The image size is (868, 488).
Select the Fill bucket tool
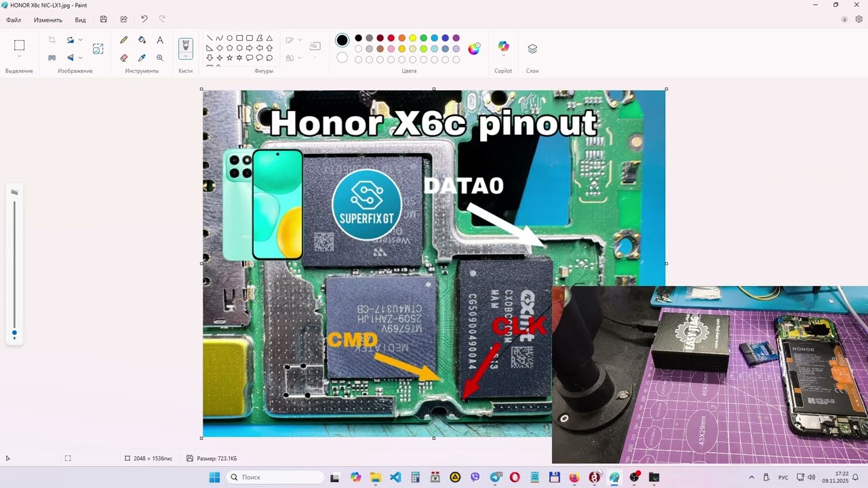[142, 40]
